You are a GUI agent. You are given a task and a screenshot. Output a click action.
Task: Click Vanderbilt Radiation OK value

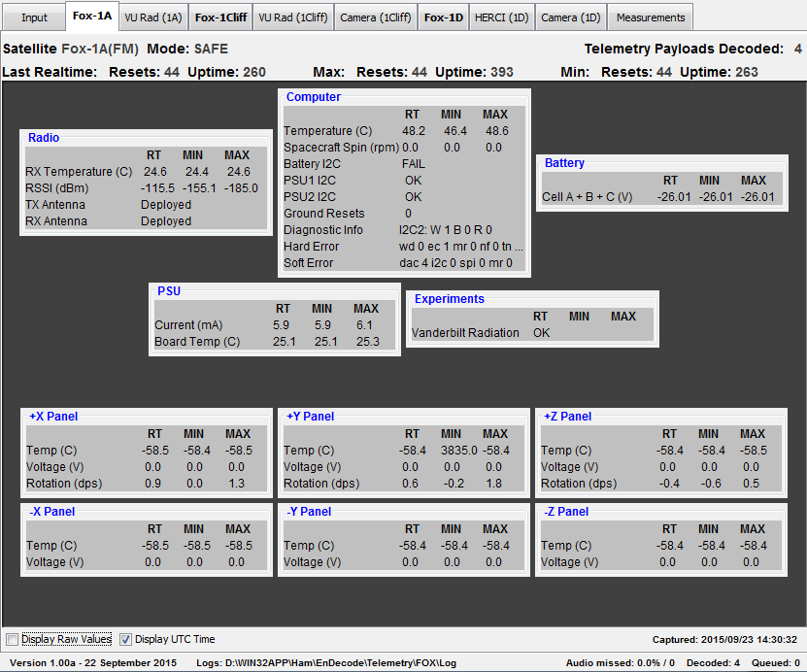[542, 333]
